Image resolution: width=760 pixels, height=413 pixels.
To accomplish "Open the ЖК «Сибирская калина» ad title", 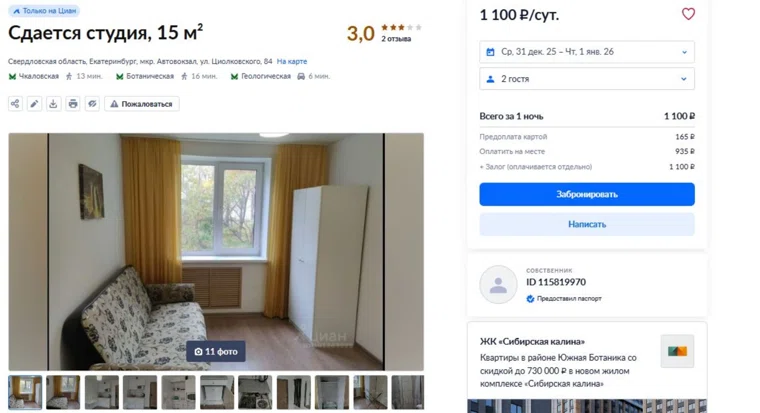I will pos(532,342).
